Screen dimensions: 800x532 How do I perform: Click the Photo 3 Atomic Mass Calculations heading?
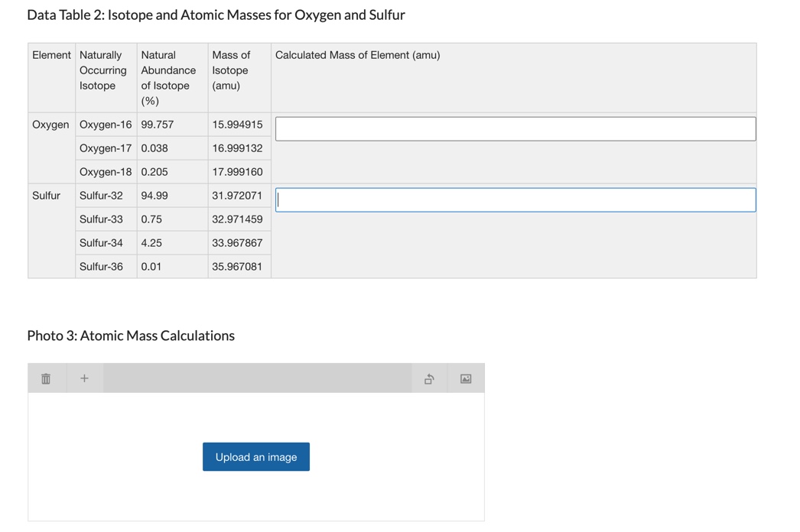pos(130,336)
